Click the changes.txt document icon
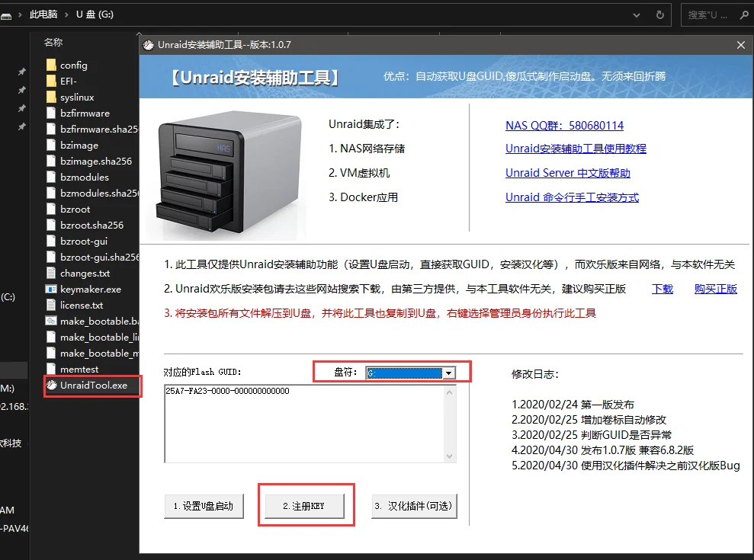754x560 pixels. 51,273
